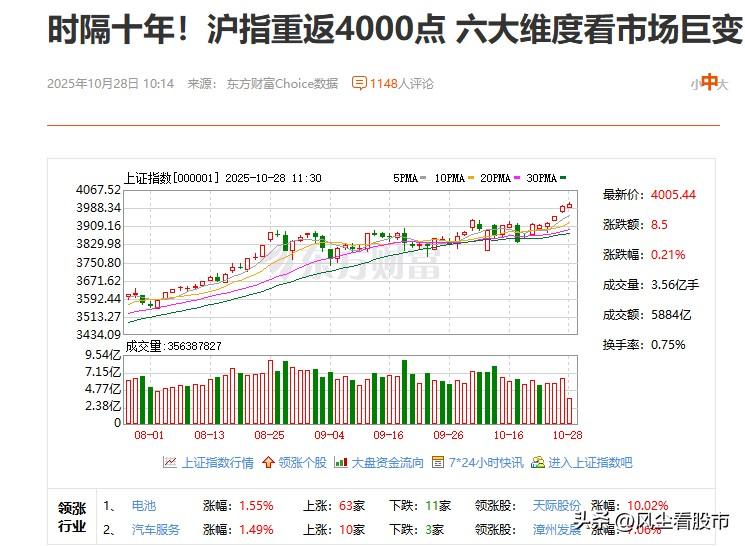This screenshot has height=546, width=745.
Task: Click the 5PMA gray legend marker
Action: (x=423, y=178)
